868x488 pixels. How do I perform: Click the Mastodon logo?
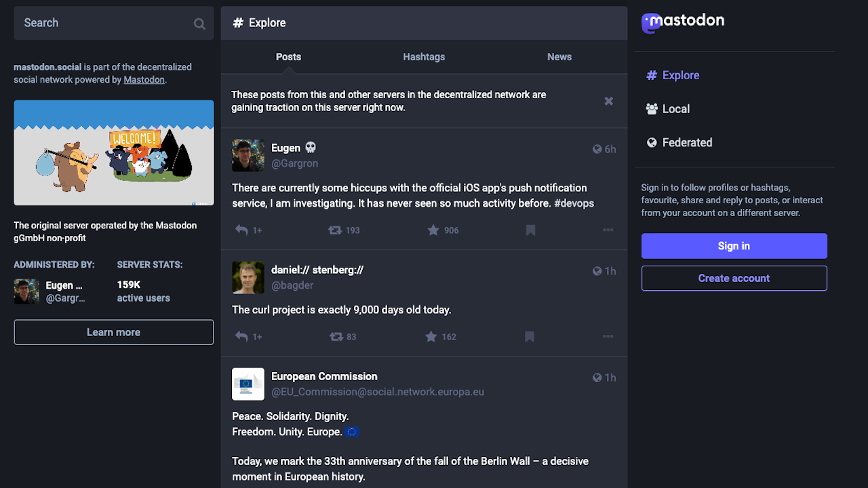683,22
